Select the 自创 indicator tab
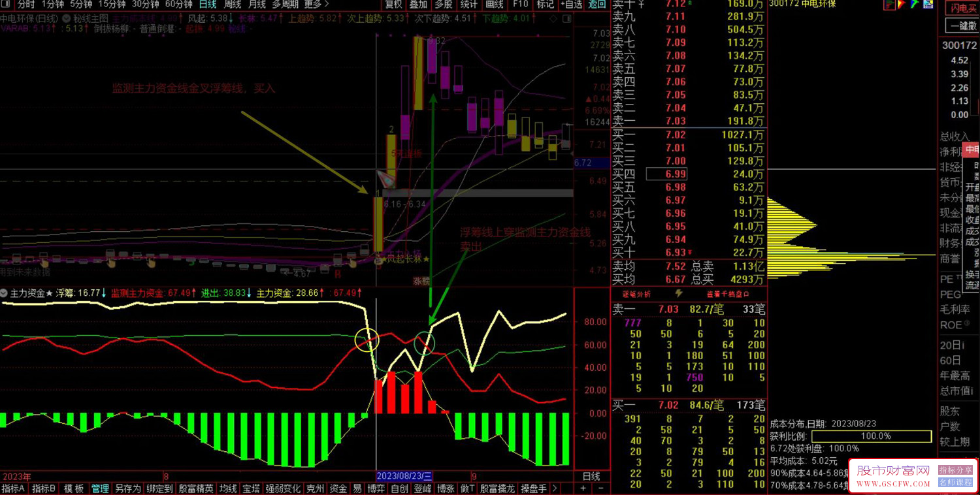Image resolution: width=980 pixels, height=495 pixels. tap(399, 488)
